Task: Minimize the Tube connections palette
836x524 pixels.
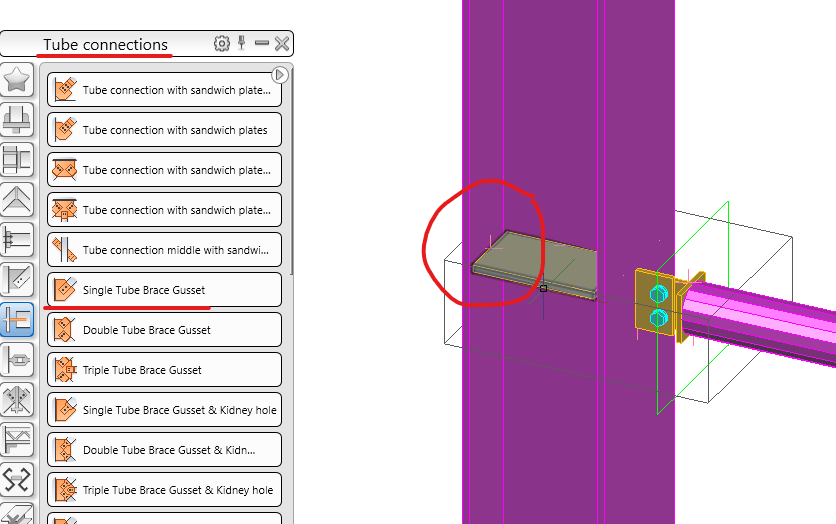Action: (x=261, y=43)
